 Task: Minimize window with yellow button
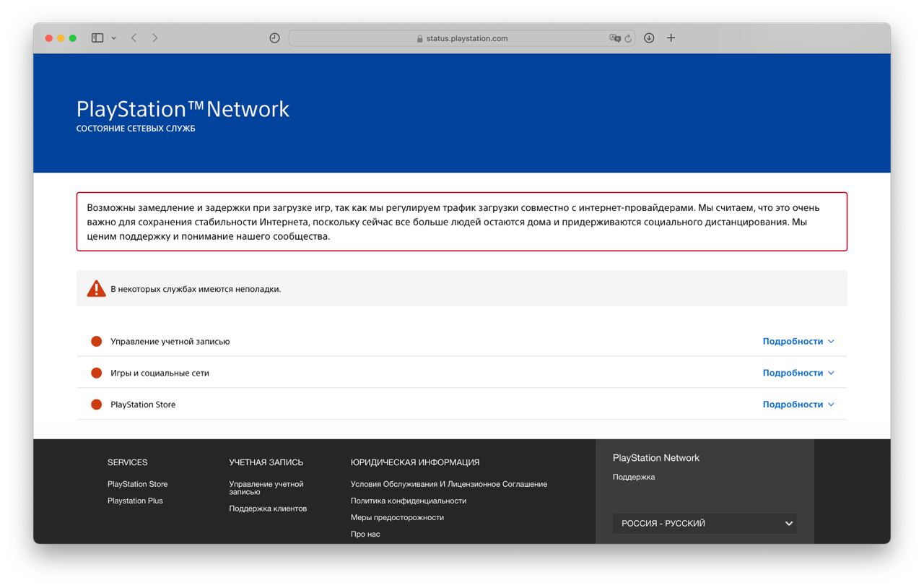tap(61, 38)
